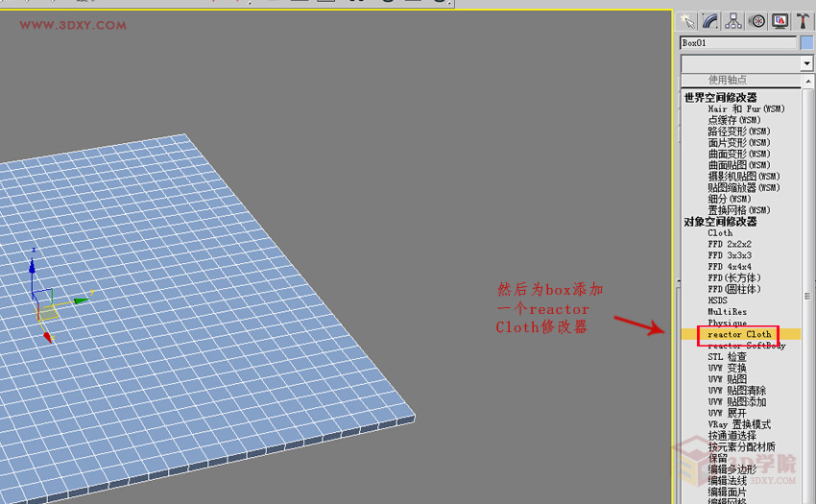The height and width of the screenshot is (504, 816).
Task: Select 贴图缩放器 (WSM) modifier
Action: (x=744, y=187)
